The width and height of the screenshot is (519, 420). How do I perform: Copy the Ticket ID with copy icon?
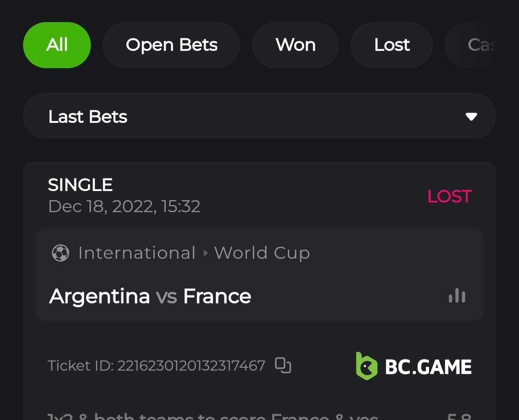click(283, 365)
